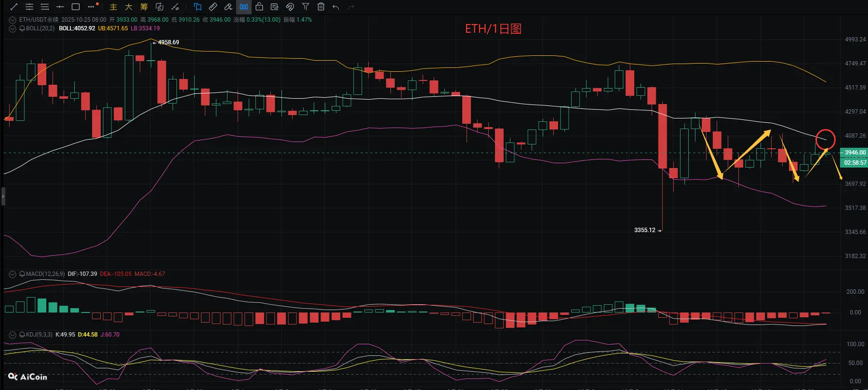The height and width of the screenshot is (390, 868).
Task: Open the edit drawings list icon
Action: click(x=275, y=7)
